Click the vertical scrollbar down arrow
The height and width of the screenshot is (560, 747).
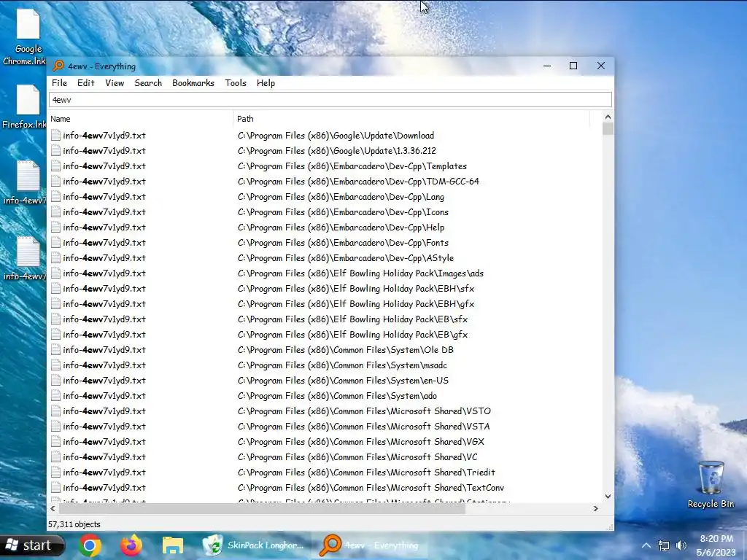pos(608,496)
